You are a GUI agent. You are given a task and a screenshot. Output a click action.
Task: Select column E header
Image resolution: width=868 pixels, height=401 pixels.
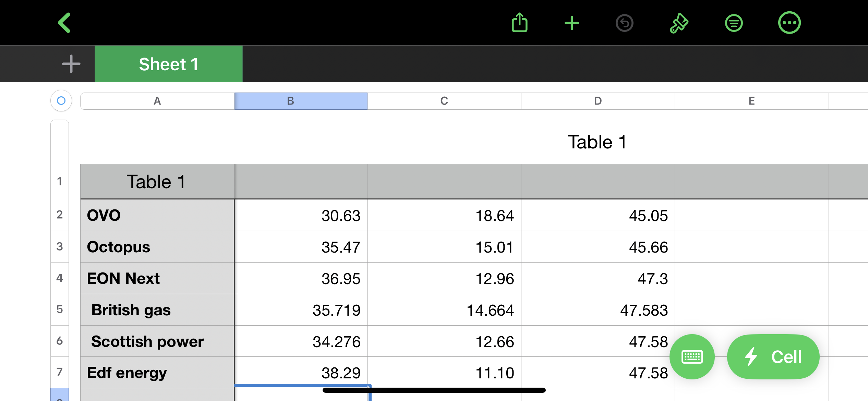(x=751, y=101)
